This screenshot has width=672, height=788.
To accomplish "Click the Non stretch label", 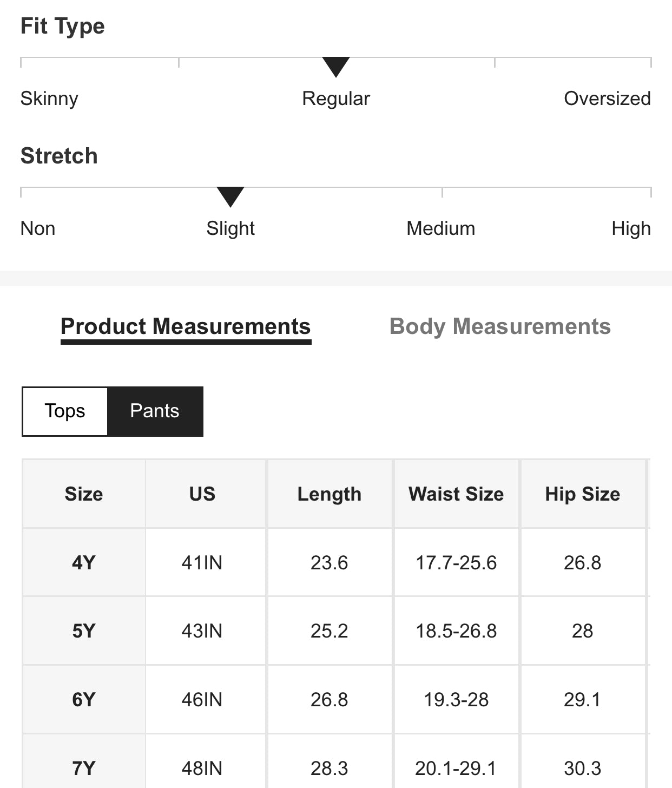I will [38, 228].
